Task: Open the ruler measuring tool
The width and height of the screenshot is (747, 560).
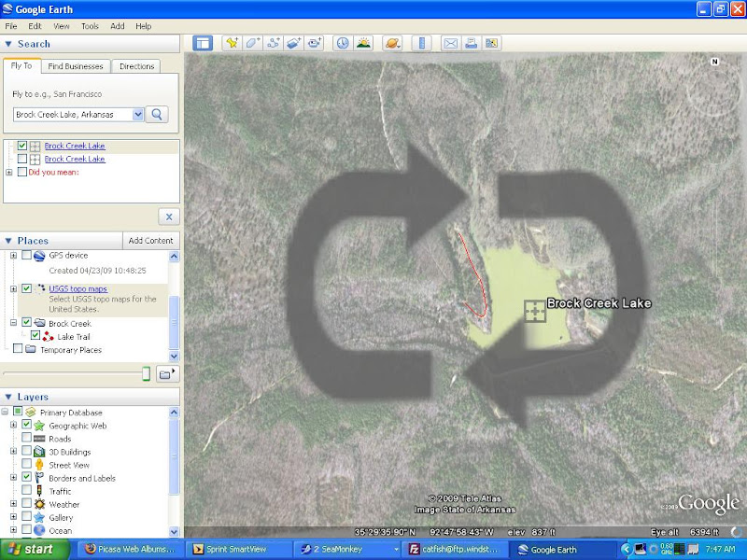Action: pos(421,43)
